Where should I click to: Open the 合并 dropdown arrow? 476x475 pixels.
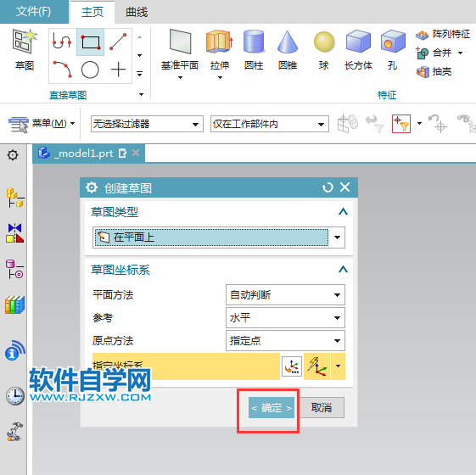(x=460, y=53)
